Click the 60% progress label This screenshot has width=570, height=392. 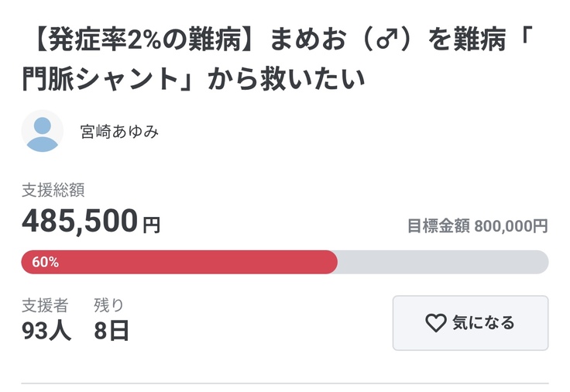pos(45,262)
